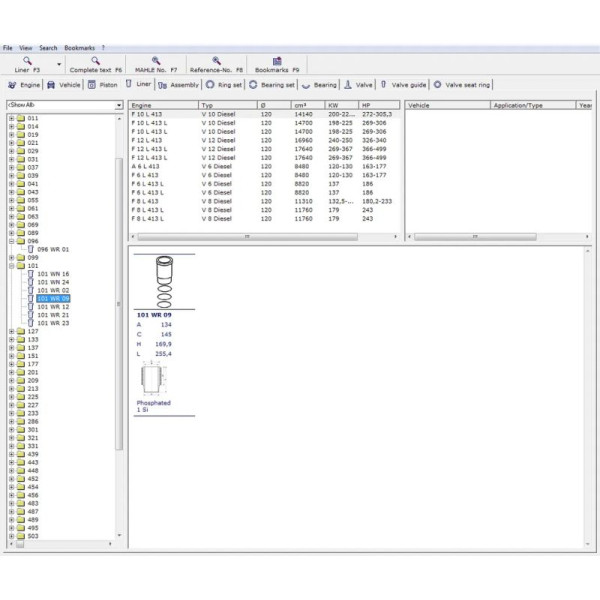Open Complete text F6 search

(x=95, y=61)
